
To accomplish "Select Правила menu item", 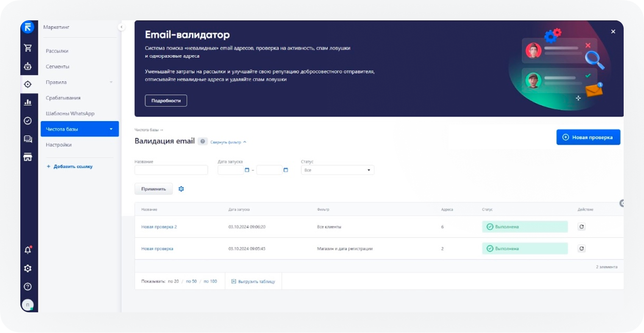I will (x=56, y=82).
